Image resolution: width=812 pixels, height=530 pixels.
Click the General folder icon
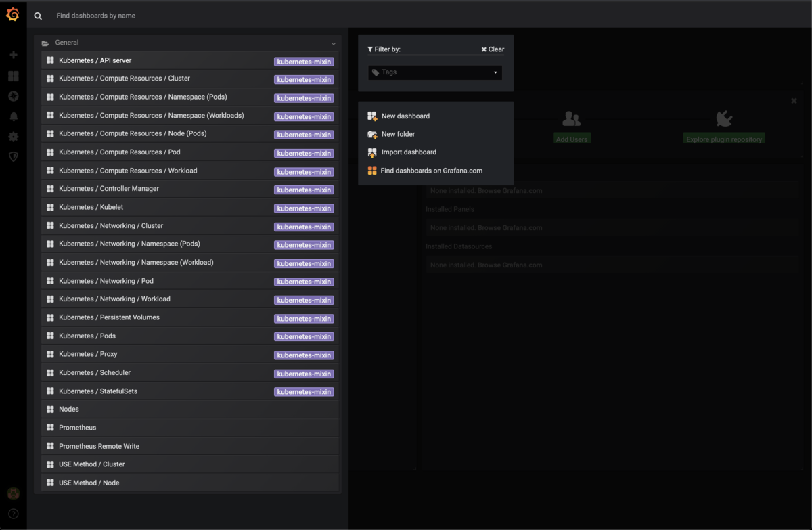click(x=45, y=43)
